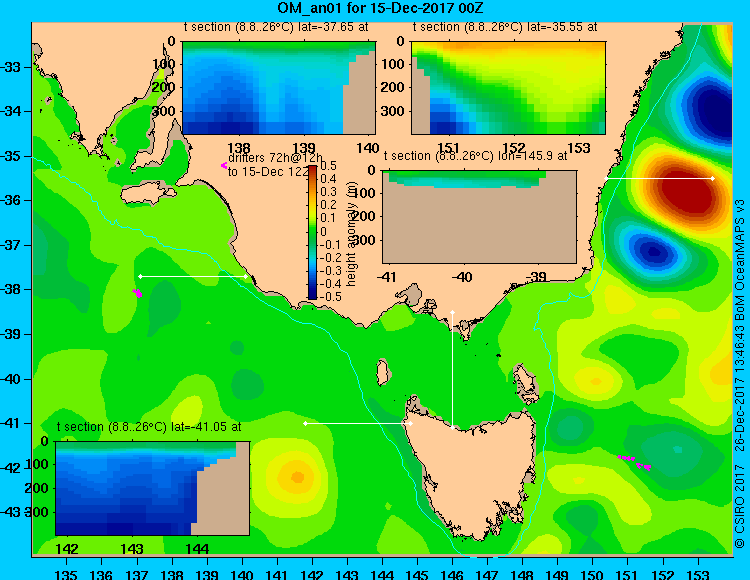The width and height of the screenshot is (750, 580).
Task: Click the "-40" axis label under lon=145.9 inset
Action: 462,277
